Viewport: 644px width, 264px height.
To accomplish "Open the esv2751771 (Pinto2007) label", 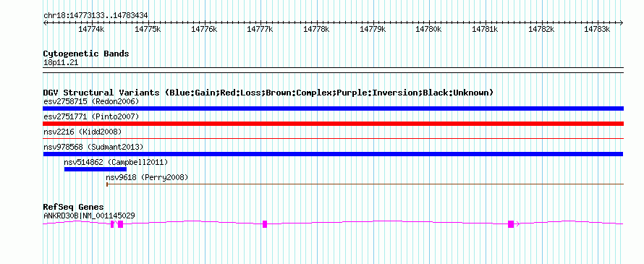I will (x=91, y=116).
